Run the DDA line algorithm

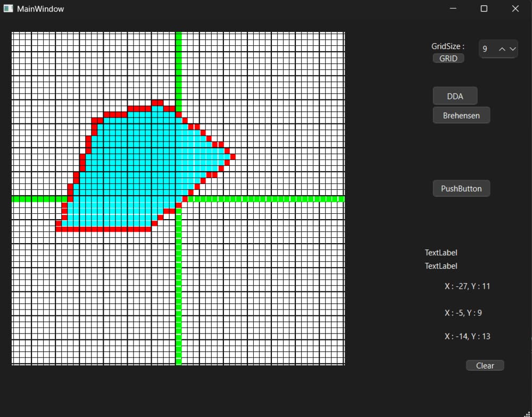click(x=455, y=96)
